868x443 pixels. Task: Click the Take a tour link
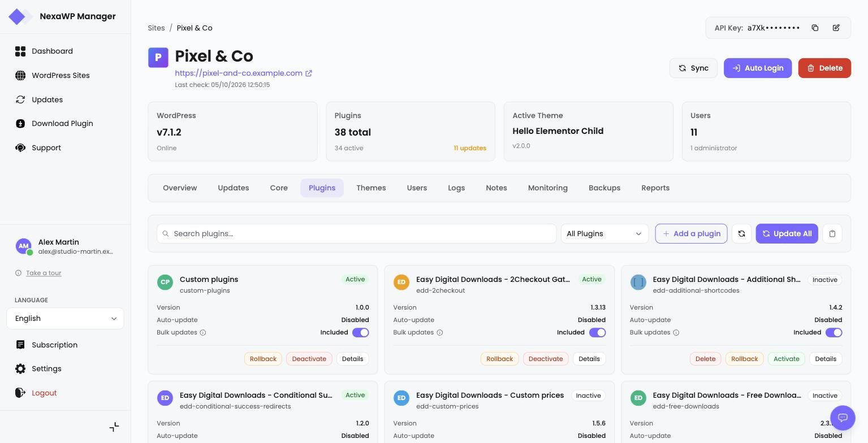coord(44,273)
